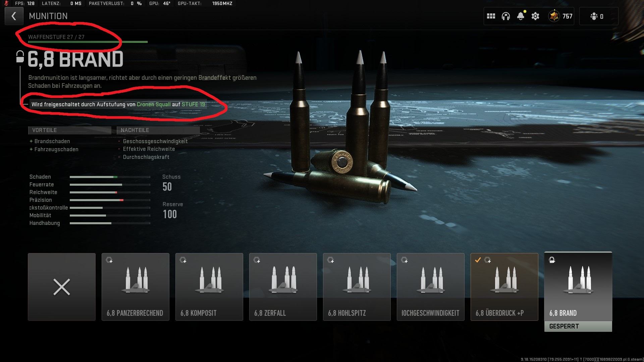Click the equipped checkmark on ÜBERDRUCK tile

pyautogui.click(x=478, y=260)
